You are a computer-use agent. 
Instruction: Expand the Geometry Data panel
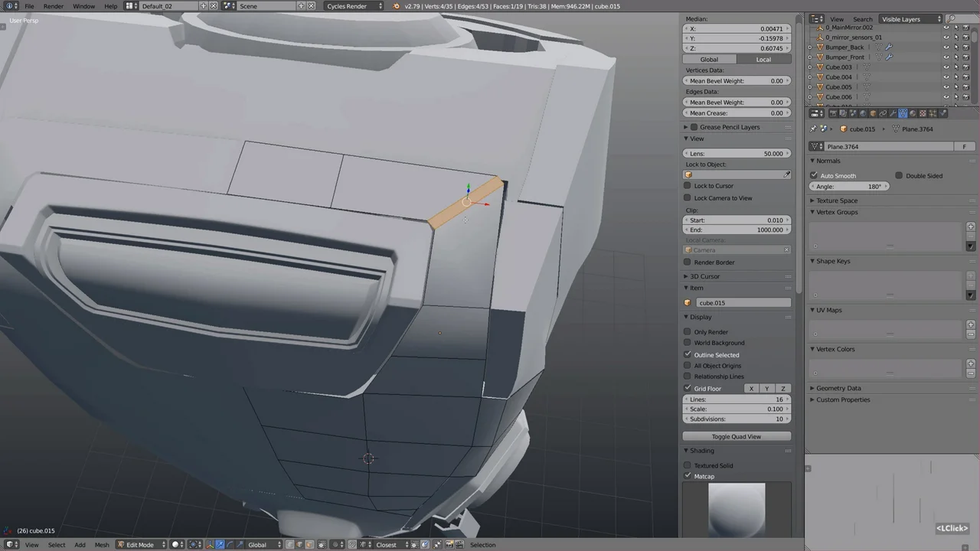(x=838, y=388)
